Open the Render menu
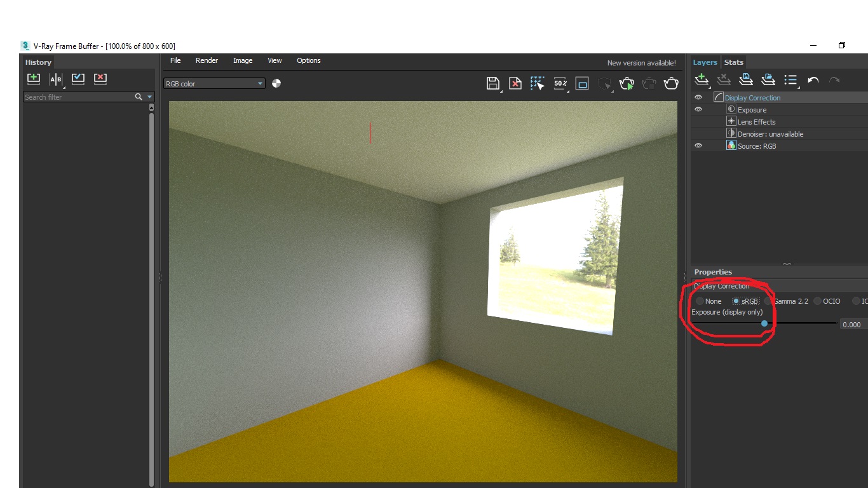This screenshot has width=868, height=488. coord(207,60)
